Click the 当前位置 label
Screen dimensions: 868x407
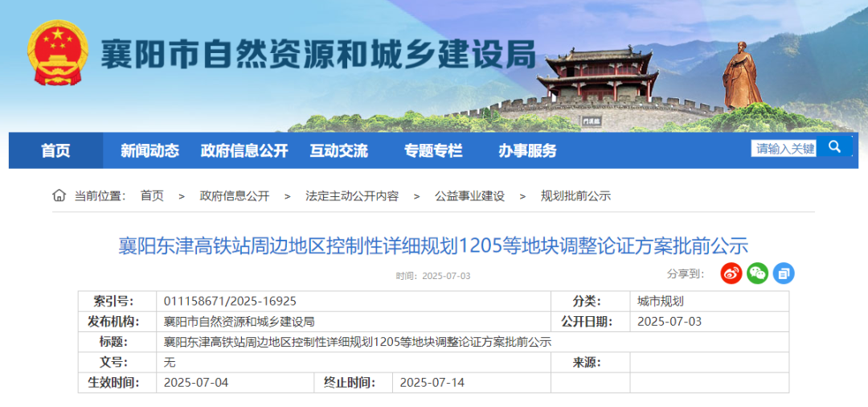100,196
